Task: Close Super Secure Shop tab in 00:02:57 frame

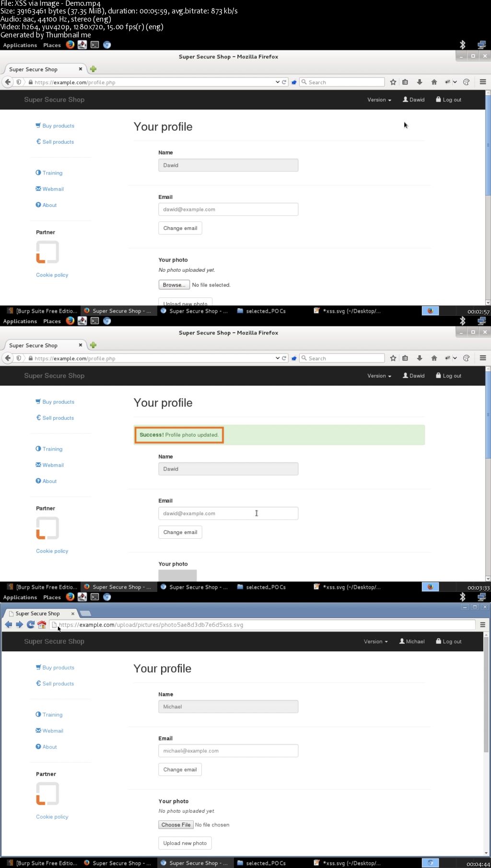Action: coord(81,69)
